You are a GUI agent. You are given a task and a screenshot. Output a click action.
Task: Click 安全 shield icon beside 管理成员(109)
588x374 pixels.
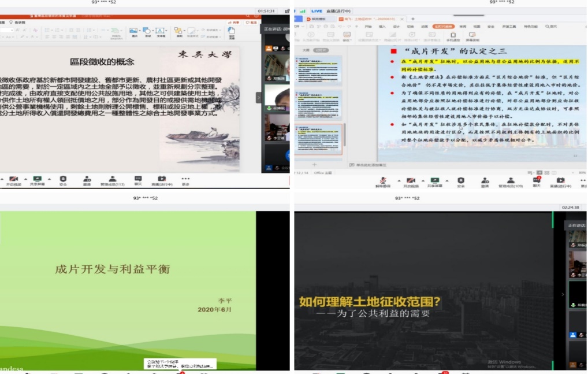coord(461,182)
